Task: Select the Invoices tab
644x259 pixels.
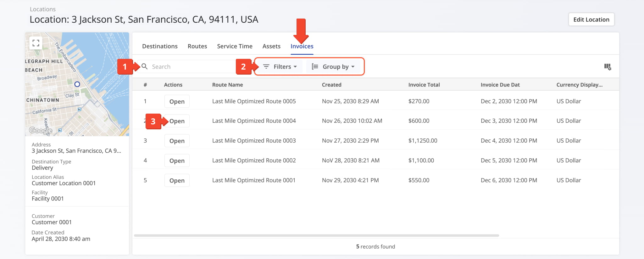Action: pyautogui.click(x=302, y=46)
